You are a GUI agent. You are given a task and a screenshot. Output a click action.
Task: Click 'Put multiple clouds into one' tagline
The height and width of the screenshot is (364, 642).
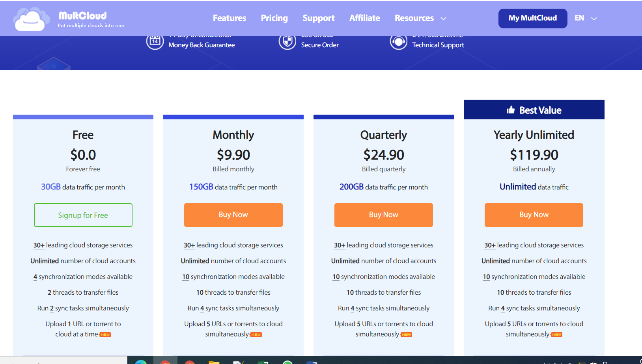click(91, 26)
